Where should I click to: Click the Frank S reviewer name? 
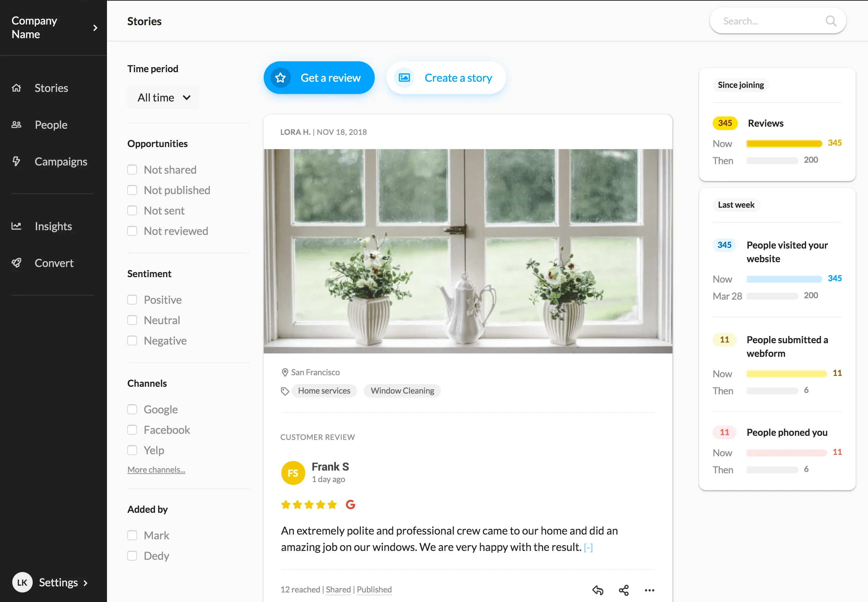[330, 467]
